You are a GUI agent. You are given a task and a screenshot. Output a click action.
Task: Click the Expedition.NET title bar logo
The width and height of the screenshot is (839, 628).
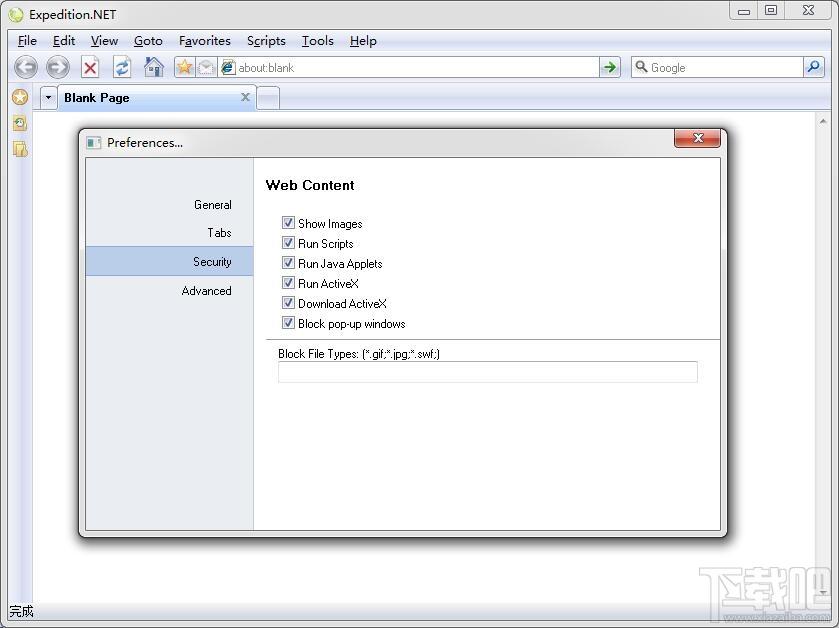coord(16,14)
